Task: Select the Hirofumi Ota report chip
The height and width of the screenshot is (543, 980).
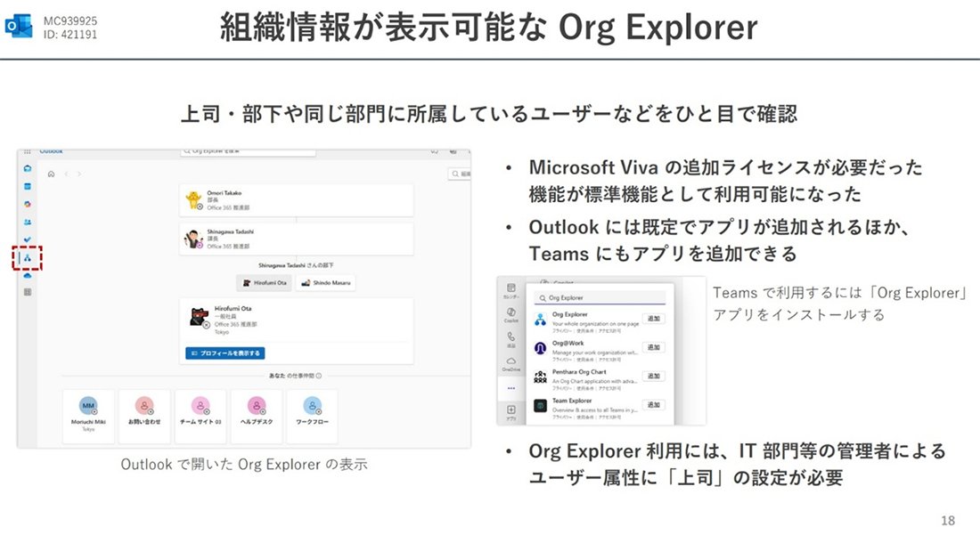Action: [264, 283]
